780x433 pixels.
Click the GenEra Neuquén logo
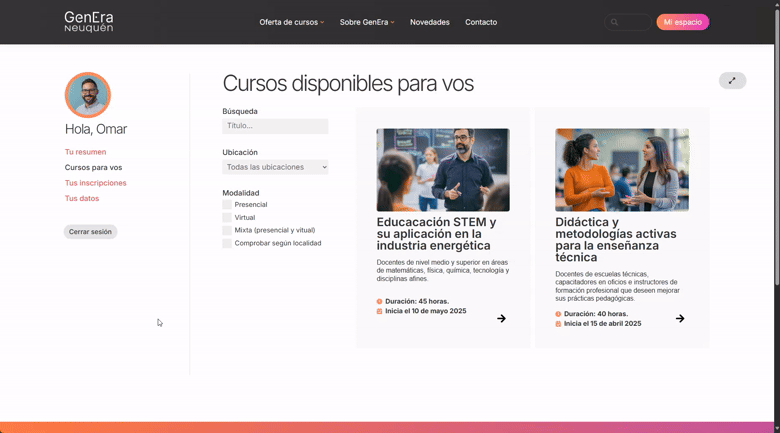(x=88, y=22)
